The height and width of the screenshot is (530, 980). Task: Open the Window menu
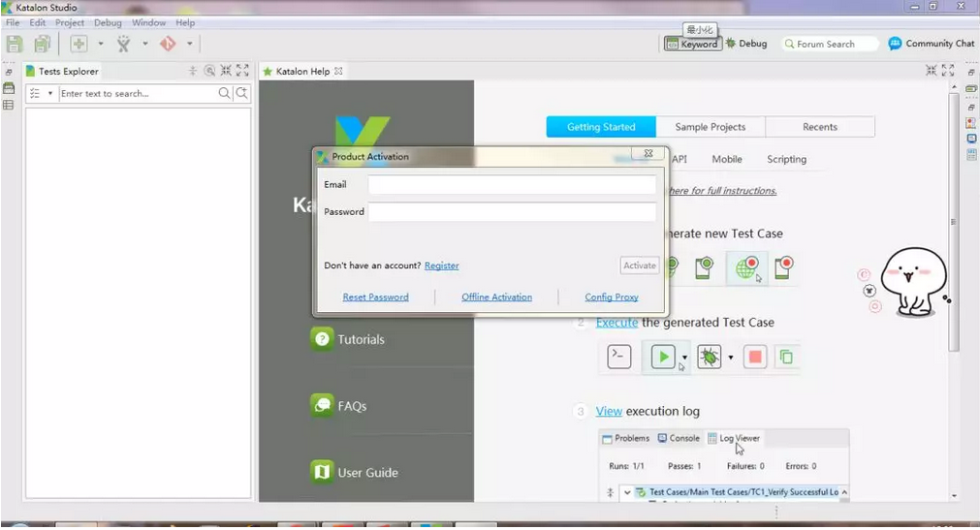148,22
